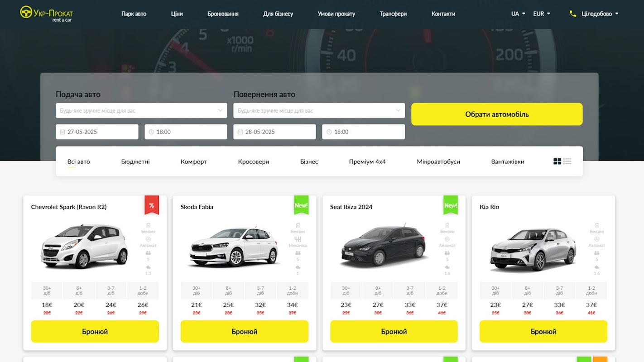Open the EUR currency dropdown
This screenshot has width=644, height=362.
542,14
